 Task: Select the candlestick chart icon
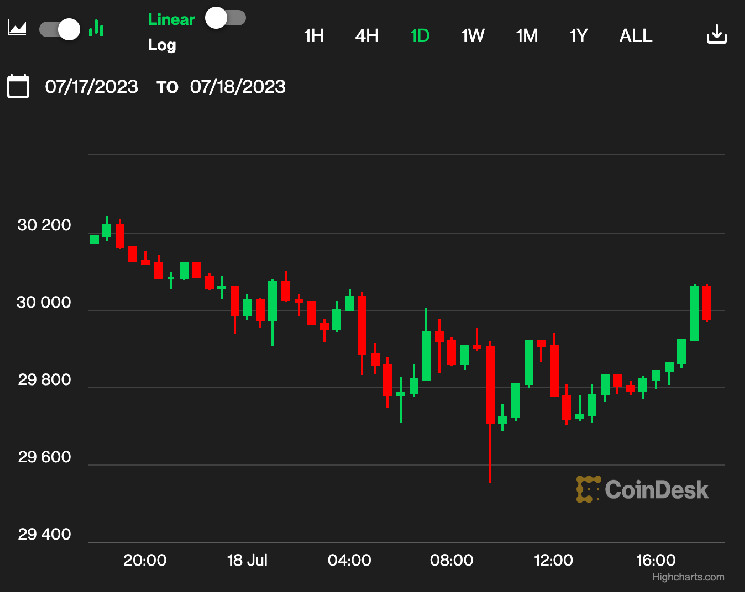pyautogui.click(x=96, y=28)
